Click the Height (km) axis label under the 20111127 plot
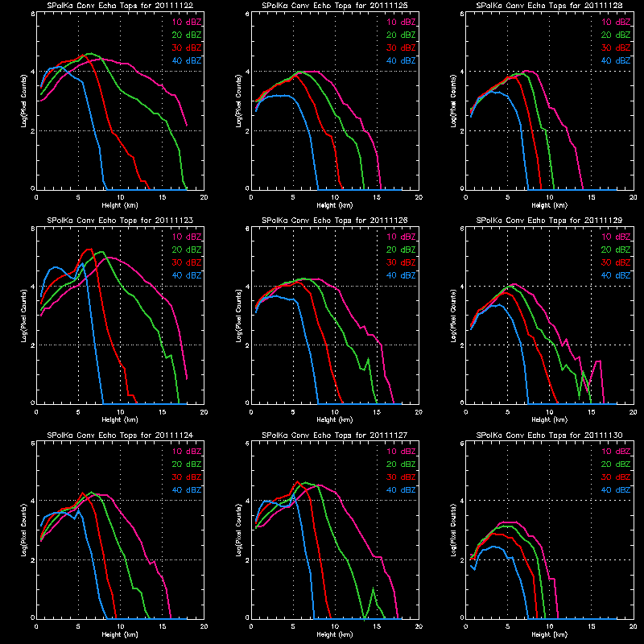The image size is (644, 644). 335,635
